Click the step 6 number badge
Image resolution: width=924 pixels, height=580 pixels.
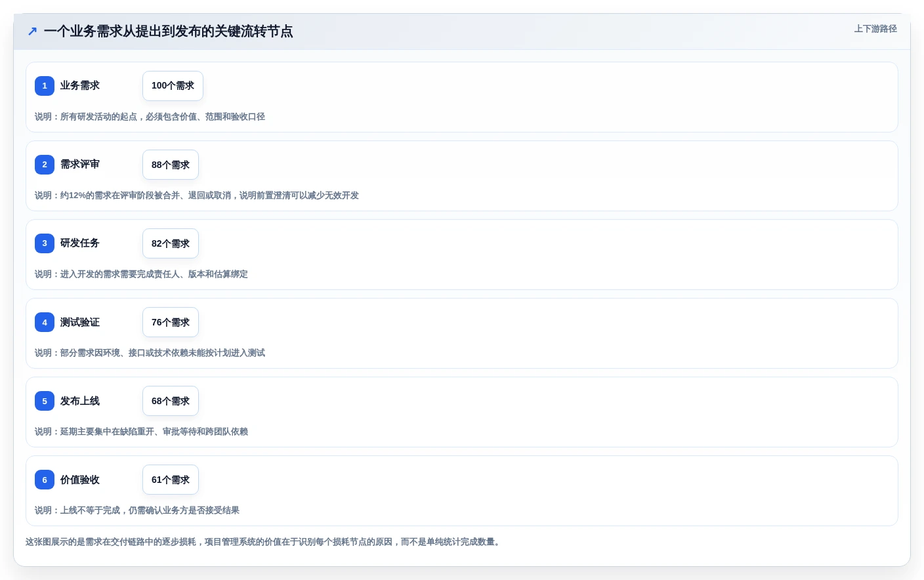pyautogui.click(x=45, y=480)
